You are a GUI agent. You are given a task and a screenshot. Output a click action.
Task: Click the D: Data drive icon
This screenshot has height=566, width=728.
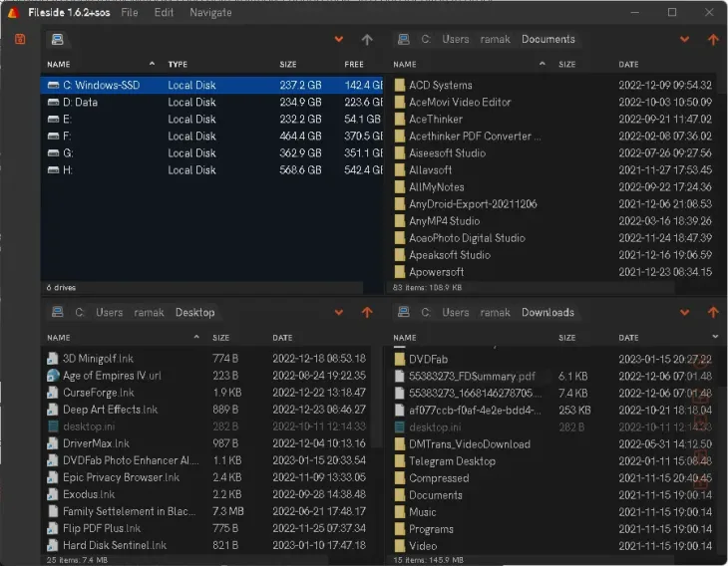point(54,102)
